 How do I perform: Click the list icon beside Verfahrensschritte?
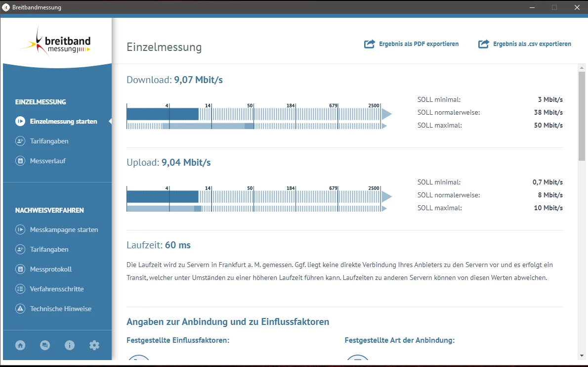pos(20,289)
